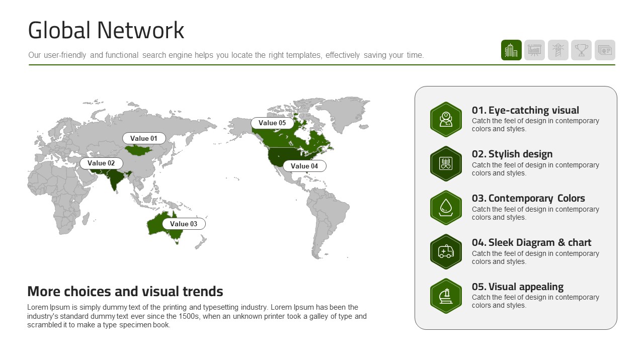Screen dimensions: 644x362
Task: Click the highlighted Mongolia region on map
Action: [139, 150]
